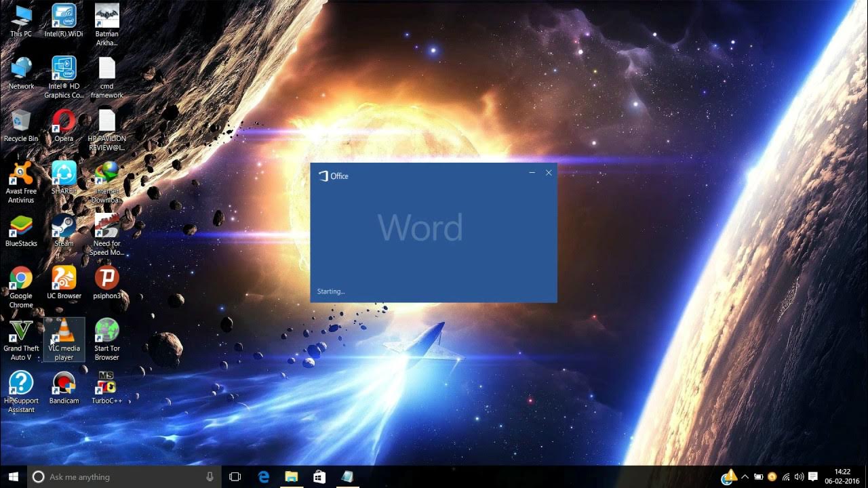
Task: Select the Bandicam desktop shortcut
Action: [x=64, y=388]
